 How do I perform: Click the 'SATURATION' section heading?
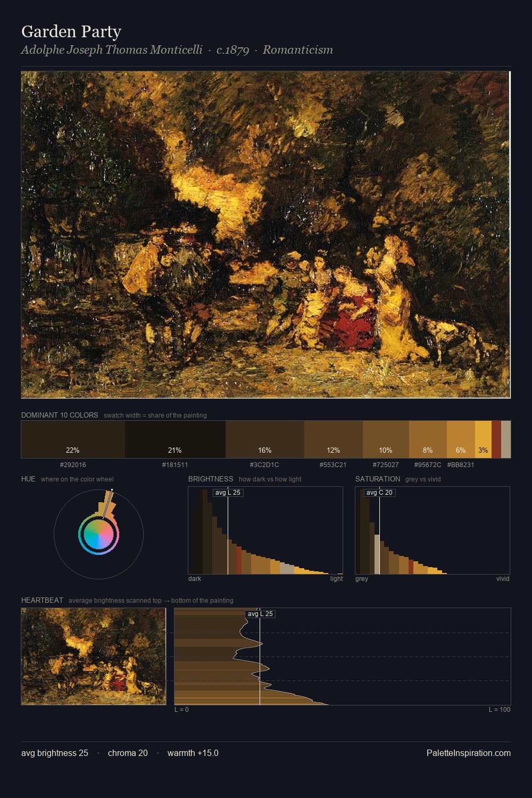(378, 479)
